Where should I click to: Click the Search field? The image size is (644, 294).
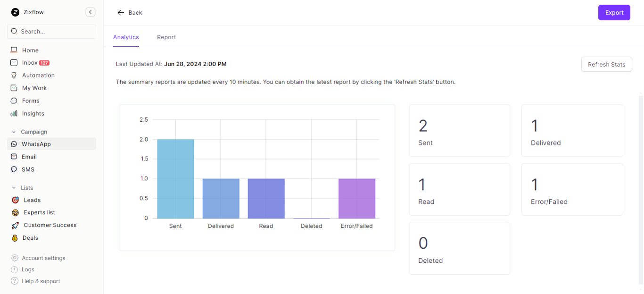51,31
